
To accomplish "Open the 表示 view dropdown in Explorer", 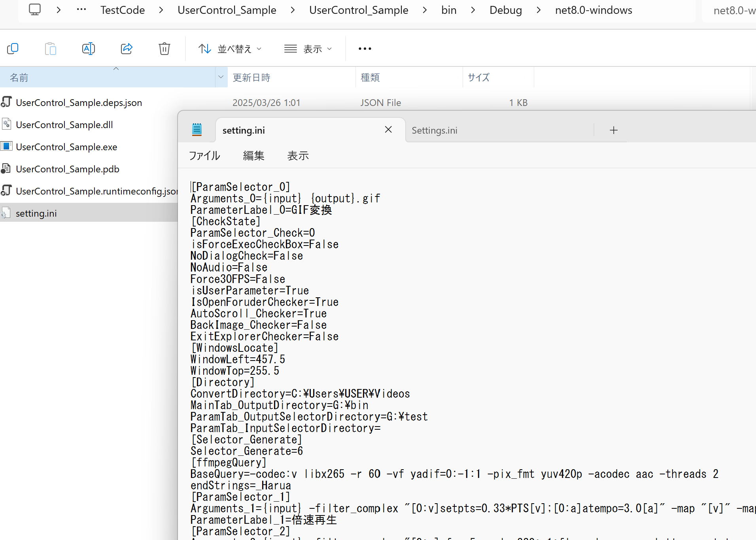I will pos(308,49).
